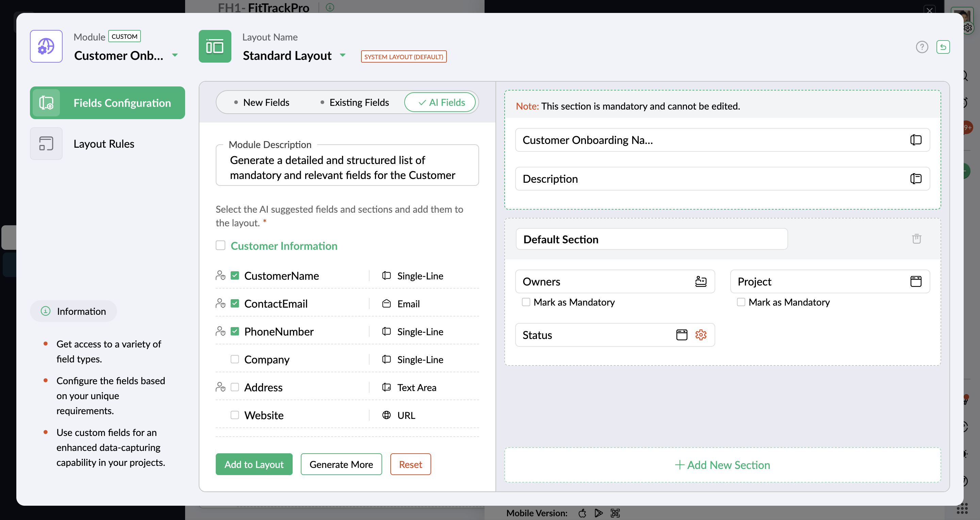Select the Customer Information section checkbox
Screen dimensions: 980x520
click(220, 245)
